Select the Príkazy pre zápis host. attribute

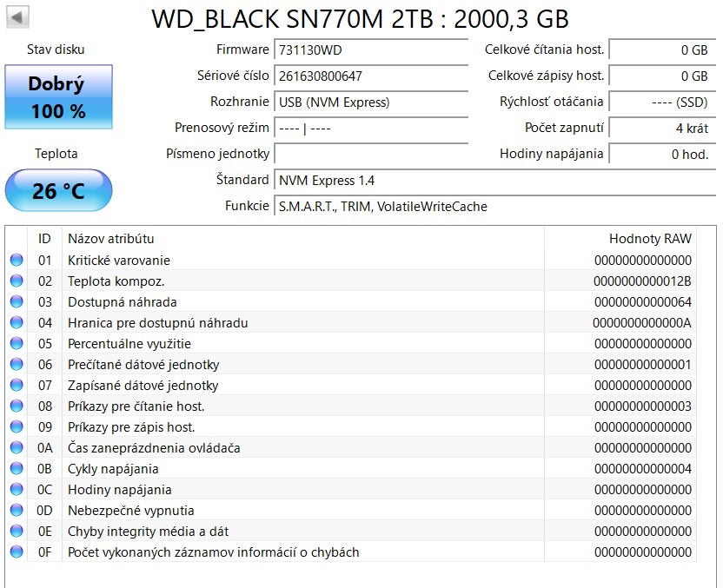click(x=131, y=427)
